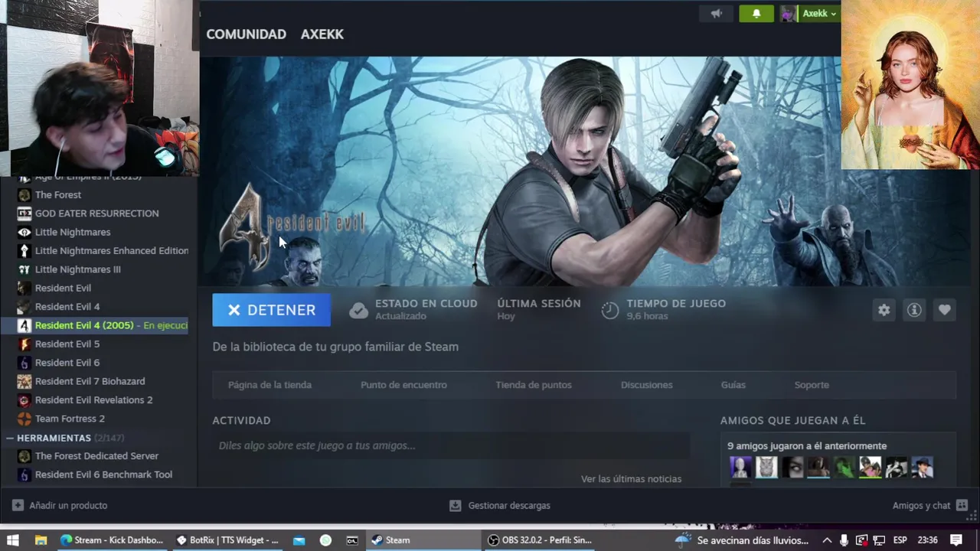Collapse the HERRAMIENTAS category
Screen dimensions: 980x551
pyautogui.click(x=54, y=438)
